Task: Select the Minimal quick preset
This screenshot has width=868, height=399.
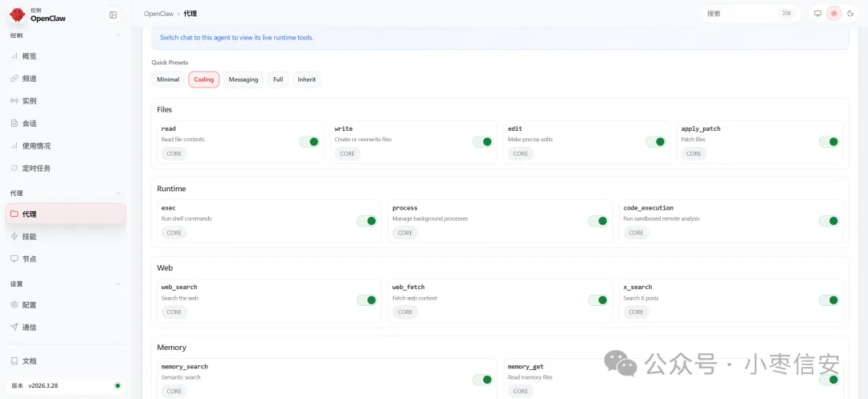Action: pyautogui.click(x=168, y=79)
